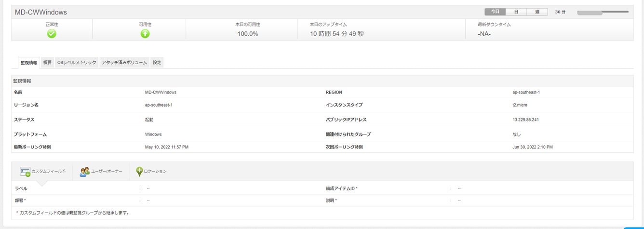The width and height of the screenshot is (644, 229).
Task: Click the カスタムフィールド card icon
Action: [25, 172]
